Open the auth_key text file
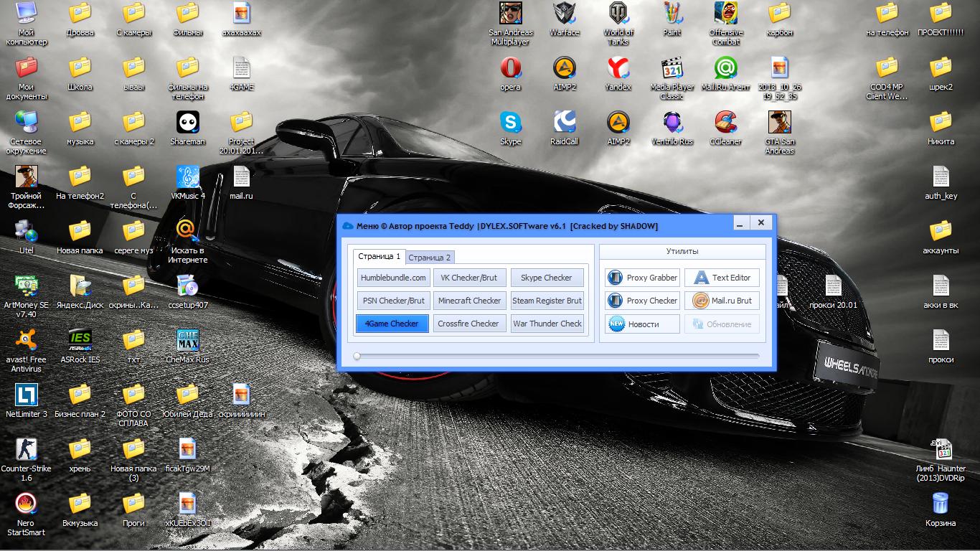The image size is (980, 551). (941, 183)
